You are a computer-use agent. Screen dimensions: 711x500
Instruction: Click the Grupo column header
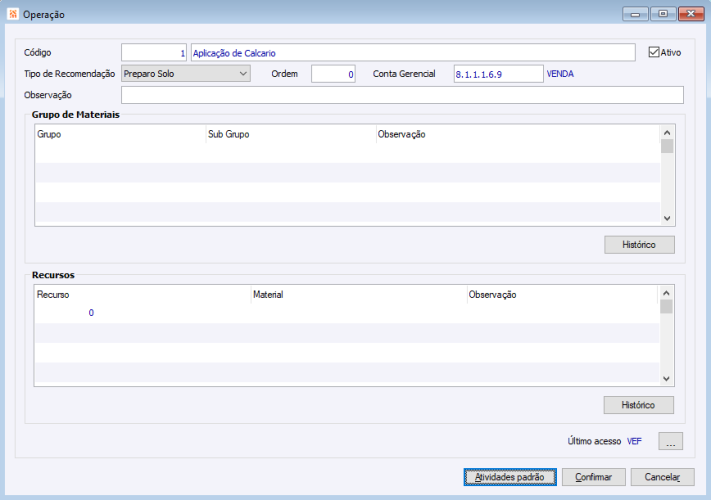121,134
